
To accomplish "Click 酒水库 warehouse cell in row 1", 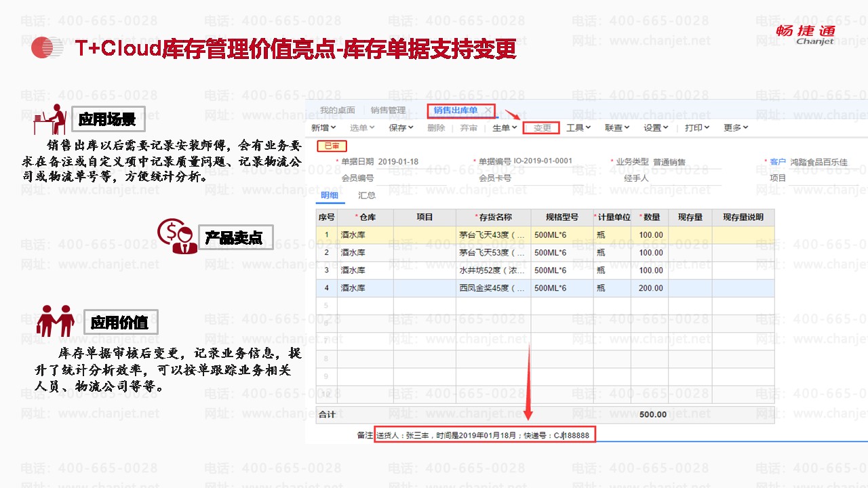I will (366, 235).
